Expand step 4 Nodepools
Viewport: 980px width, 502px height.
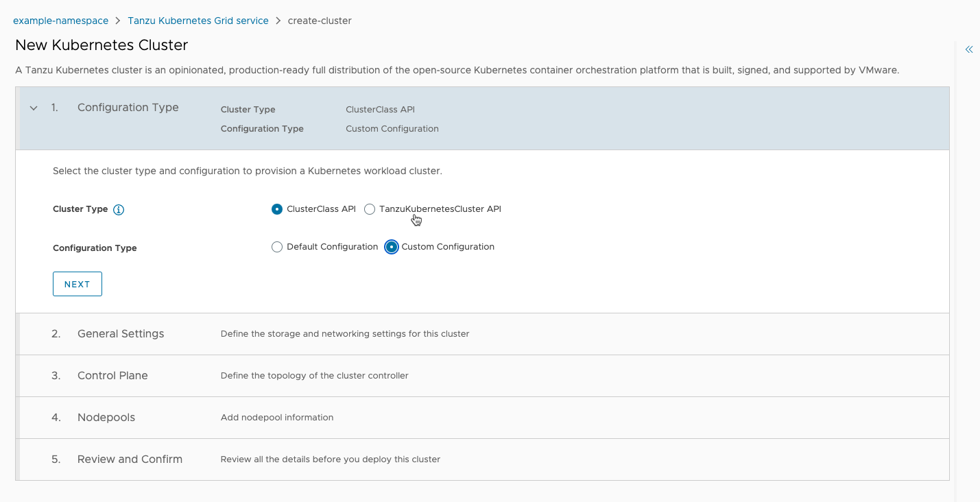click(x=483, y=418)
